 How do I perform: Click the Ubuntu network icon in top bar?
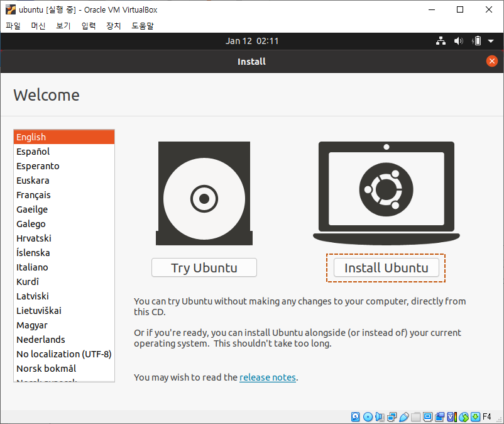[441, 41]
